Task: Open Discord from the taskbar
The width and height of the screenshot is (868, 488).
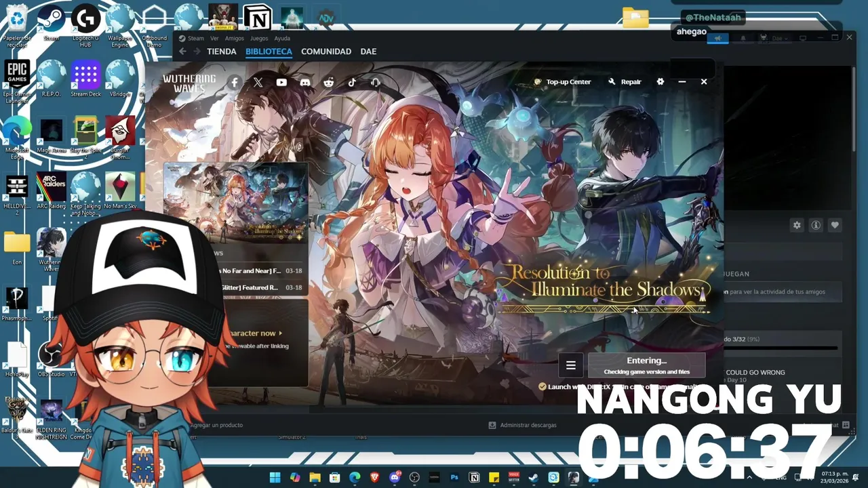Action: click(x=395, y=478)
